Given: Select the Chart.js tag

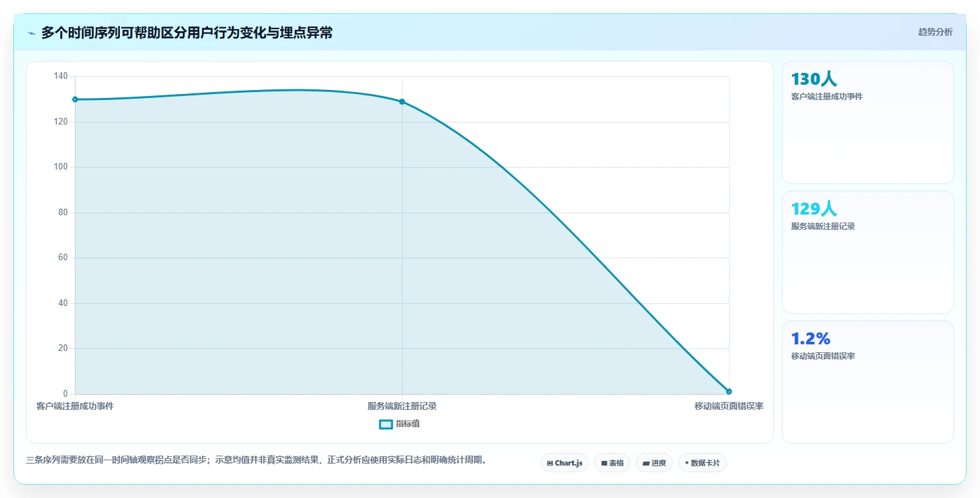Looking at the screenshot, I should pyautogui.click(x=564, y=463).
